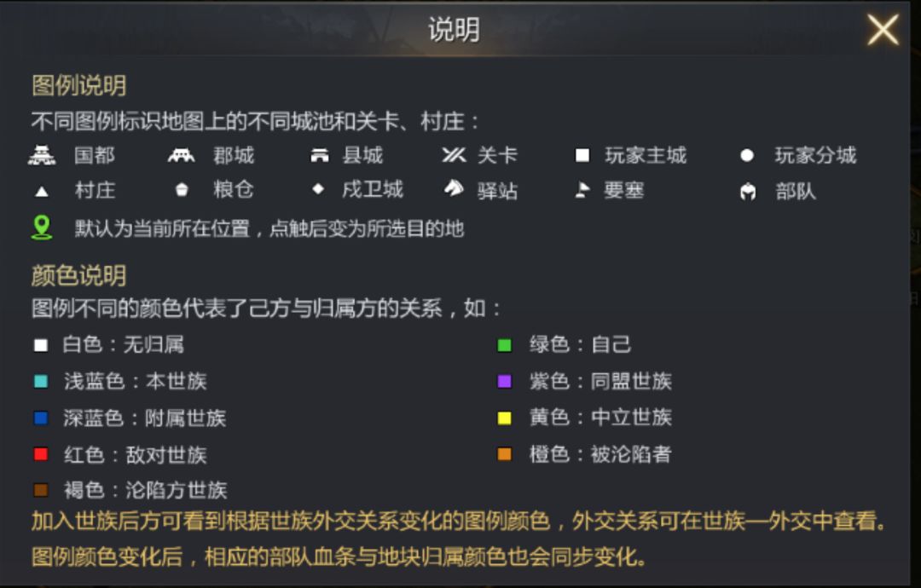The width and height of the screenshot is (921, 588).
Task: Click the green location pin icon
Action: pyautogui.click(x=42, y=228)
